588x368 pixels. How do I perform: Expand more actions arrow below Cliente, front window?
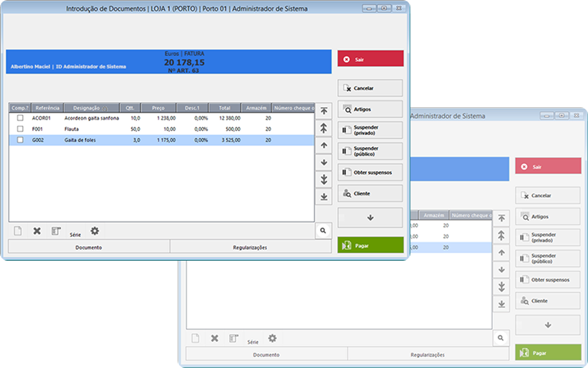[x=370, y=218]
